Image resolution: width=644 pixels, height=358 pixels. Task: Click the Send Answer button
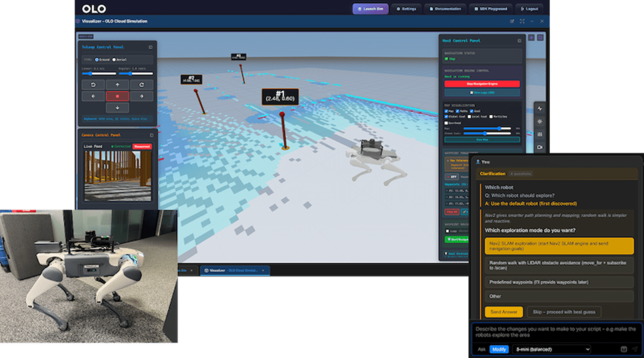503,312
